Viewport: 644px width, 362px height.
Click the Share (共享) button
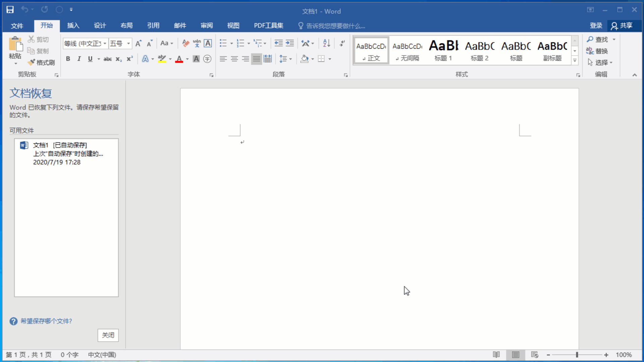coord(622,25)
